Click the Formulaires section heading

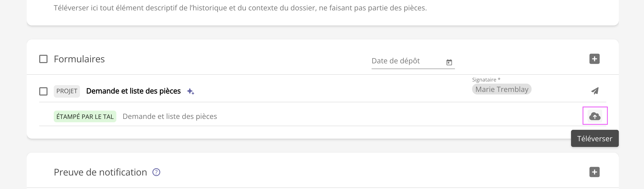tap(79, 59)
